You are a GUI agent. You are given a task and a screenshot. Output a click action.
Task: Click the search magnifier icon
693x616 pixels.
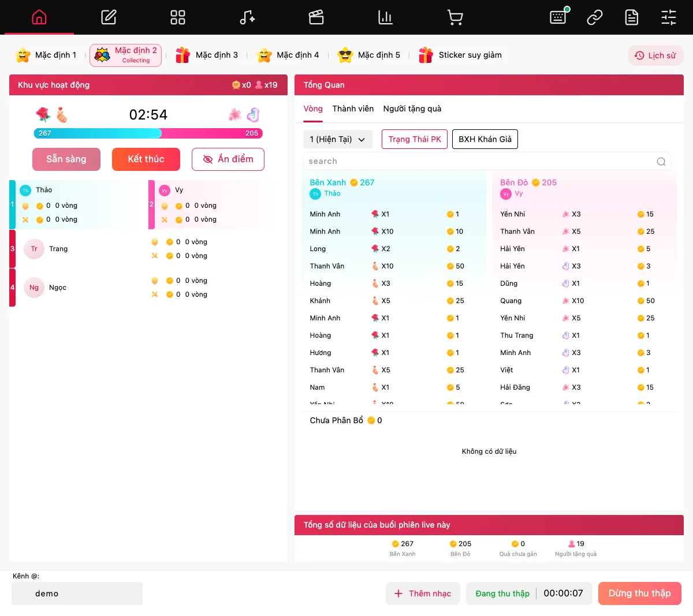pyautogui.click(x=661, y=162)
